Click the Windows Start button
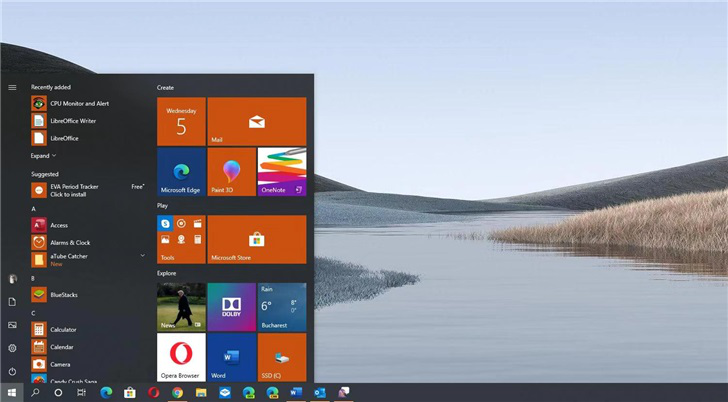 pos(12,393)
